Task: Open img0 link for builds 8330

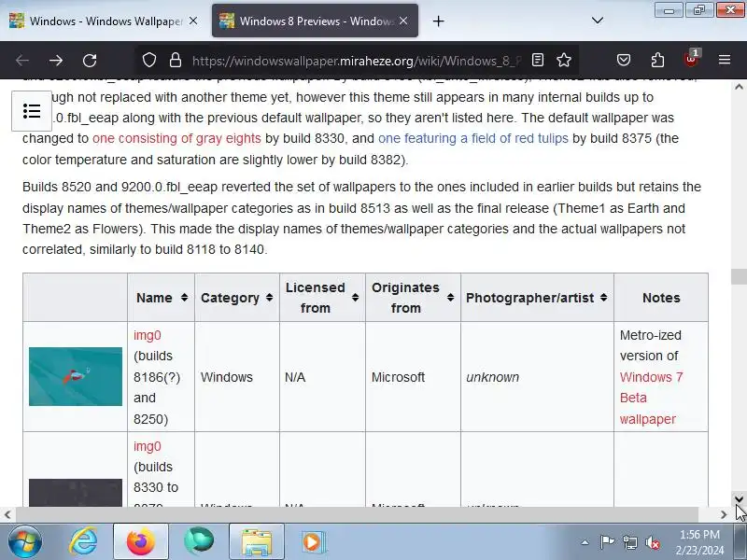Action: tap(148, 446)
